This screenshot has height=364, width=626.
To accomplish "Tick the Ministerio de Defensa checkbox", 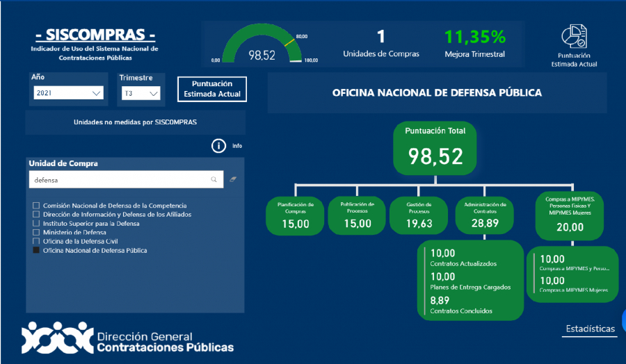I will pos(36,233).
